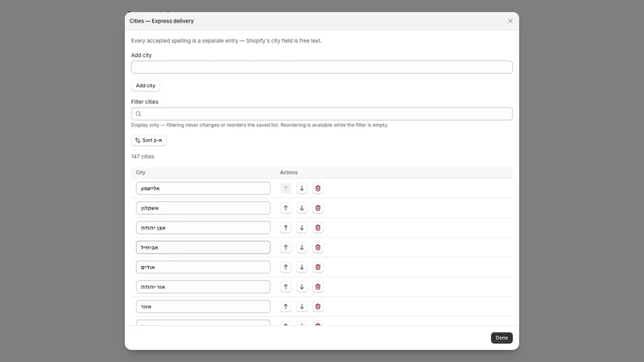Click the search icon in Filter cities

[x=138, y=114]
